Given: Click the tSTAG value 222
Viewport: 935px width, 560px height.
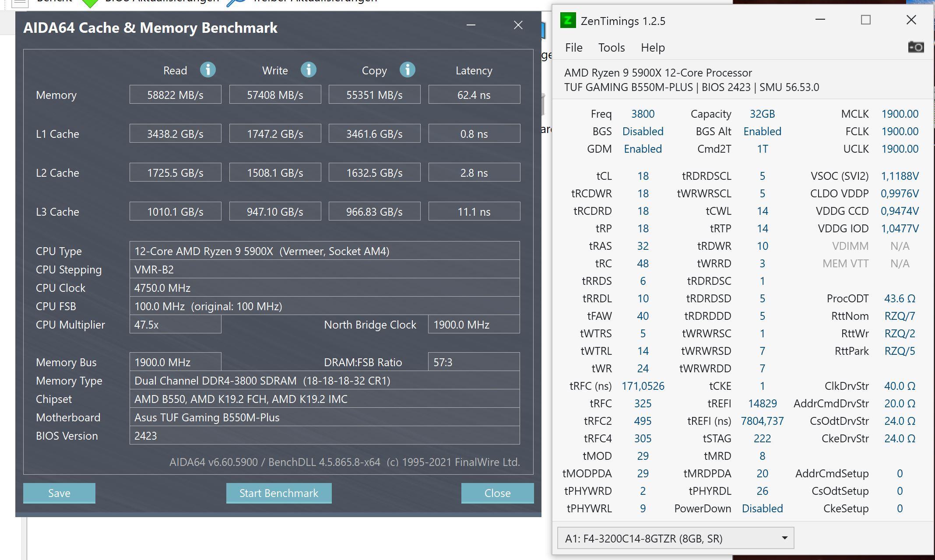Looking at the screenshot, I should click(762, 438).
